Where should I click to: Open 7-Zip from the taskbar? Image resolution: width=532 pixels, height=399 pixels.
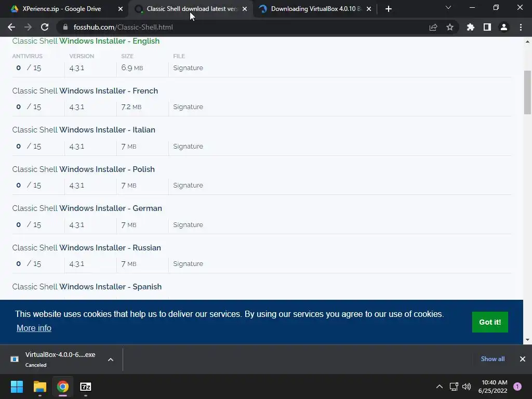86,387
